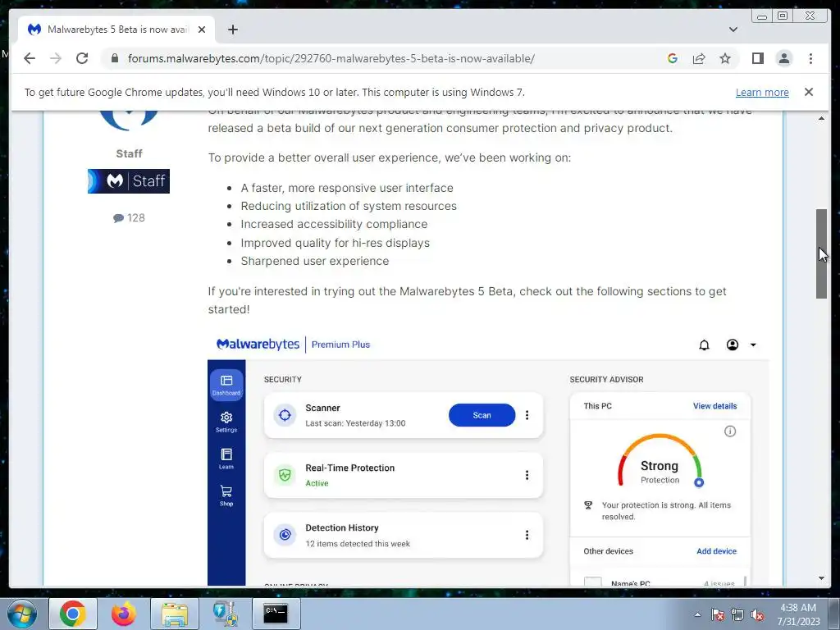
Task: Open File Explorer from taskbar
Action: pyautogui.click(x=175, y=614)
